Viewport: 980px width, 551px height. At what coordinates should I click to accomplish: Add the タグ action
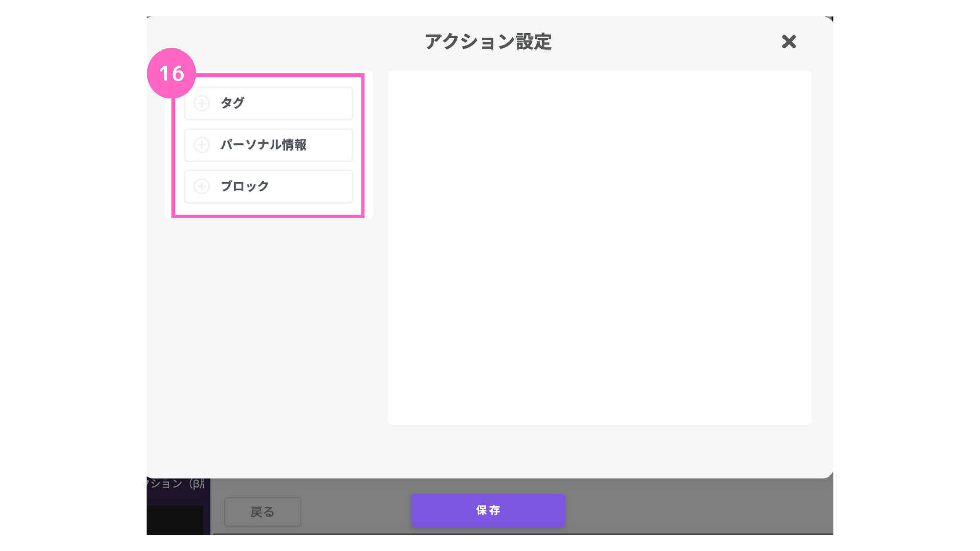pos(268,104)
